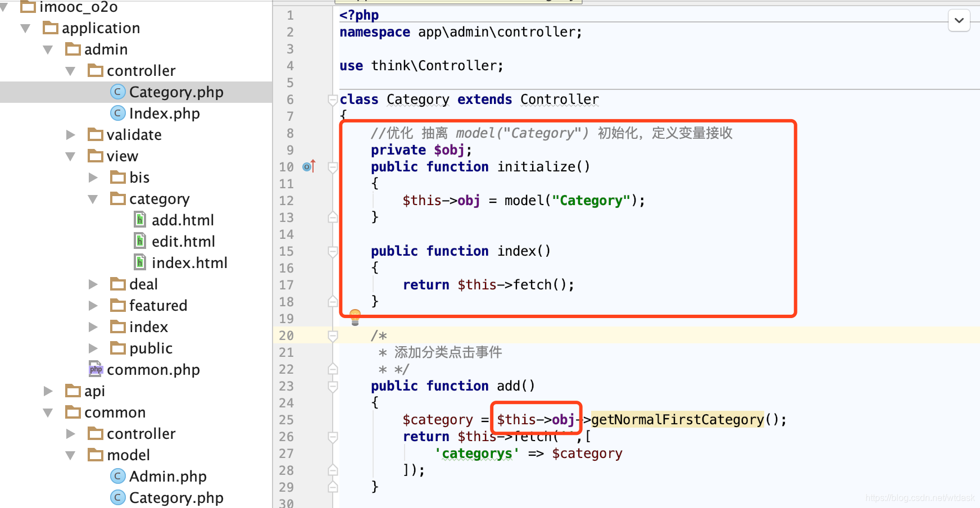Click the edit.html file icon
Image resolution: width=980 pixels, height=508 pixels.
(x=140, y=241)
